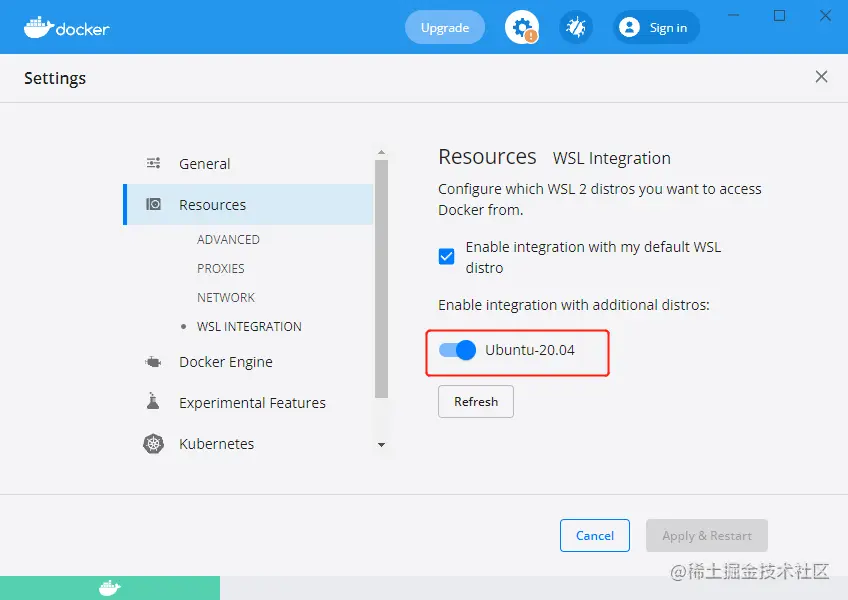Click the user avatar icon
Screen dimensions: 848x600
tap(629, 27)
